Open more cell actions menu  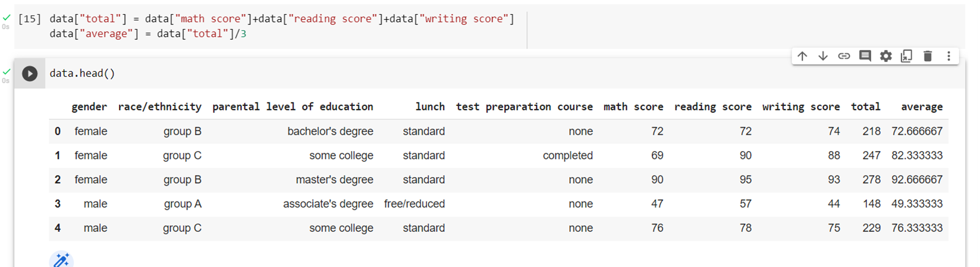click(948, 56)
